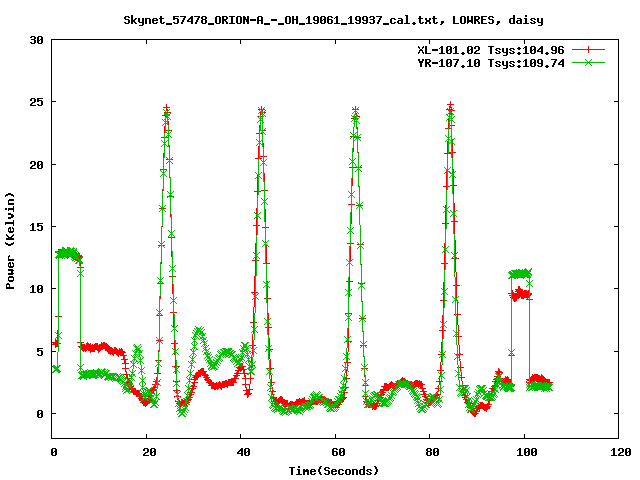Click the green calibration plateau near 99 seconds

(x=520, y=273)
